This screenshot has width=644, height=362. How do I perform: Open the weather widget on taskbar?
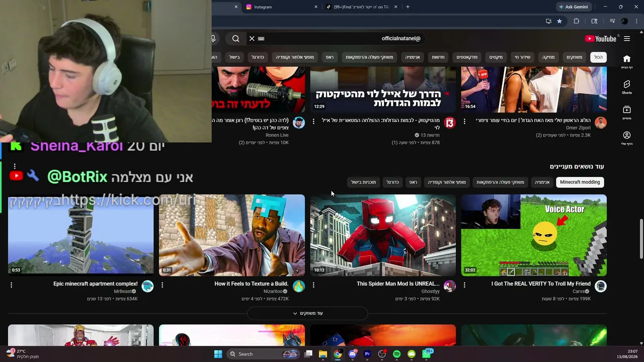(x=23, y=354)
